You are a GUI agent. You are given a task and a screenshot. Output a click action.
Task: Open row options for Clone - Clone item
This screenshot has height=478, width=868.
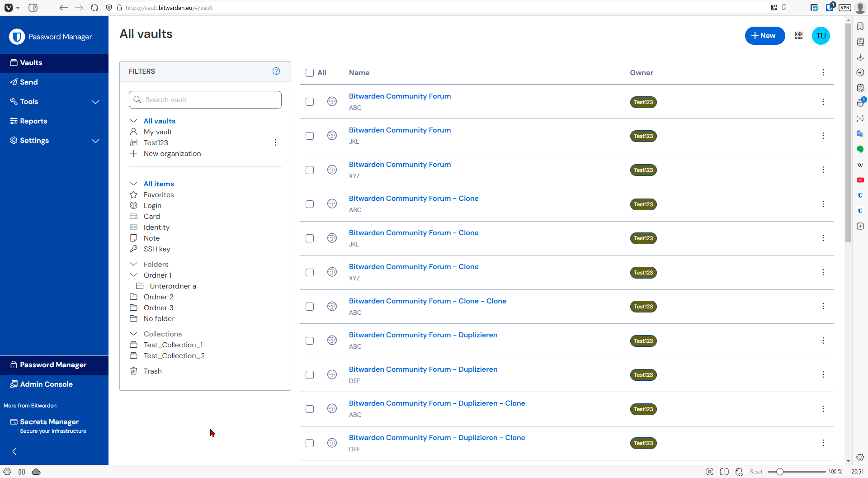(823, 306)
